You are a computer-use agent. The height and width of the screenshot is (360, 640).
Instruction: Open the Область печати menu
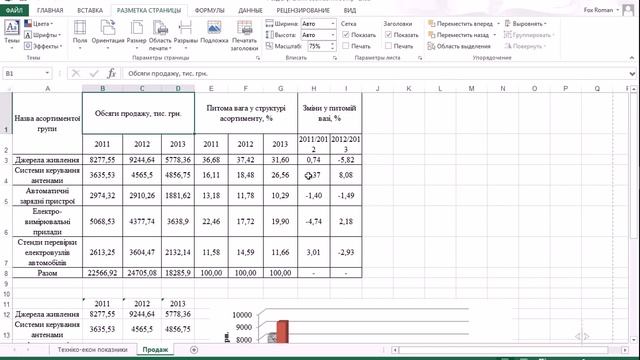(x=160, y=35)
